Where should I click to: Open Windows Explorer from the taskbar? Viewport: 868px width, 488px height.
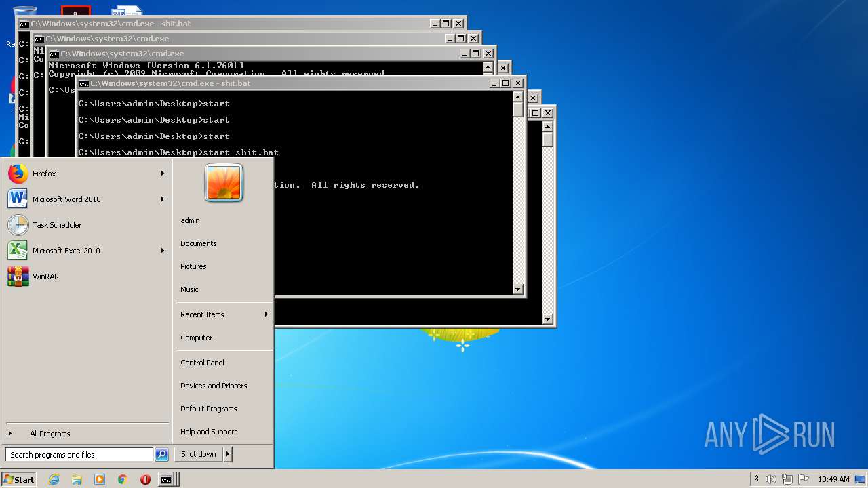[77, 479]
